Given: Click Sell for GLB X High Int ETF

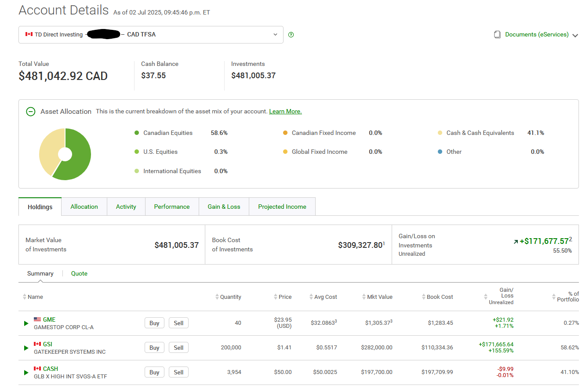Looking at the screenshot, I should (178, 372).
